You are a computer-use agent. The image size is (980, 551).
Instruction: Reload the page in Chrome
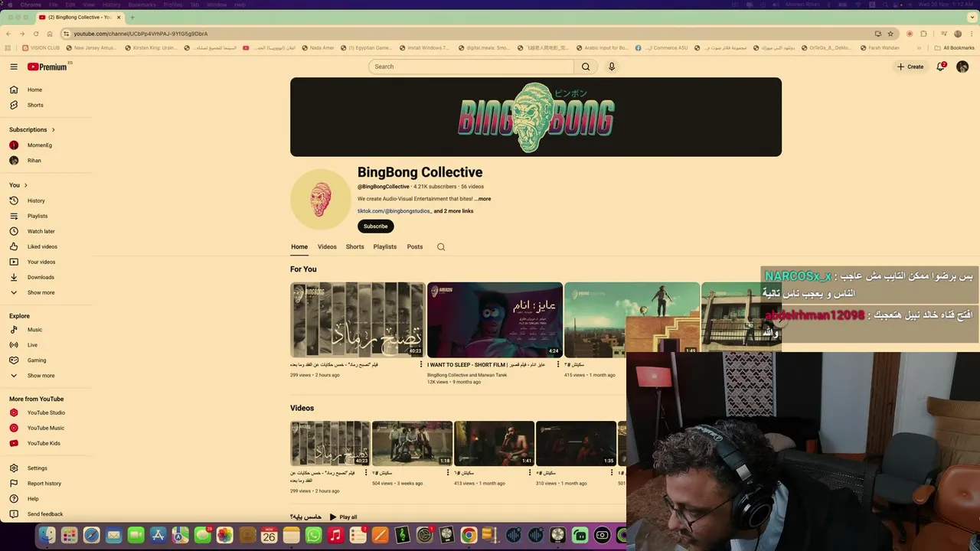coord(35,34)
